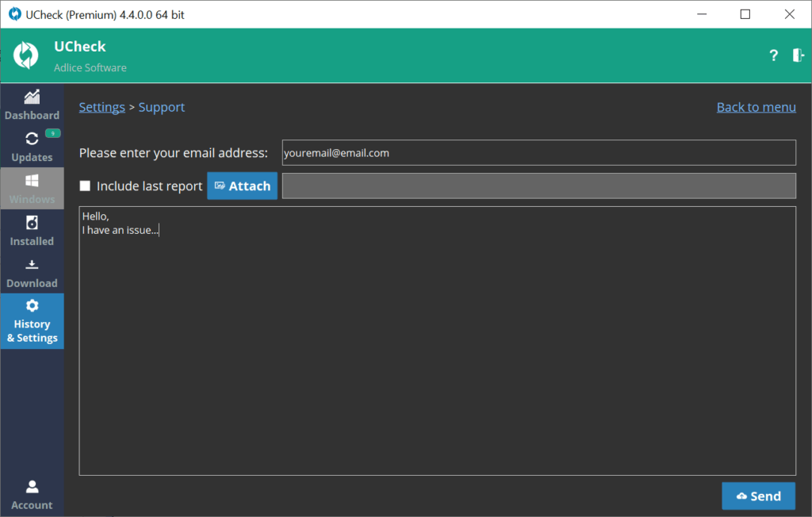Click into the email address field

point(538,153)
